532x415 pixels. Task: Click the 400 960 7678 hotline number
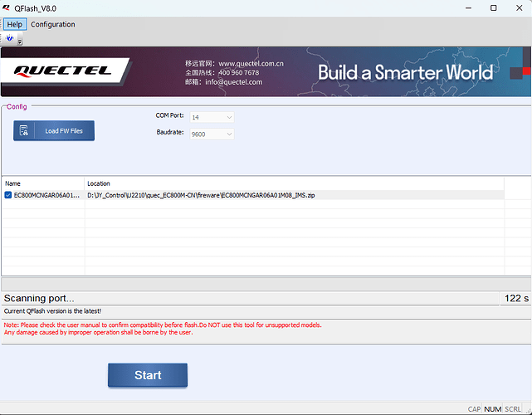click(238, 72)
